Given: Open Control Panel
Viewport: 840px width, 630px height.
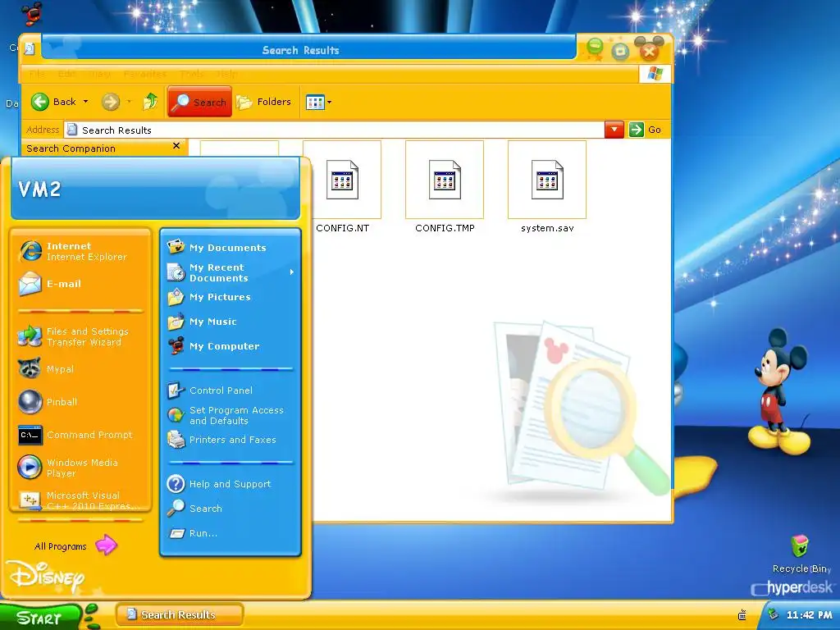Looking at the screenshot, I should (231, 390).
